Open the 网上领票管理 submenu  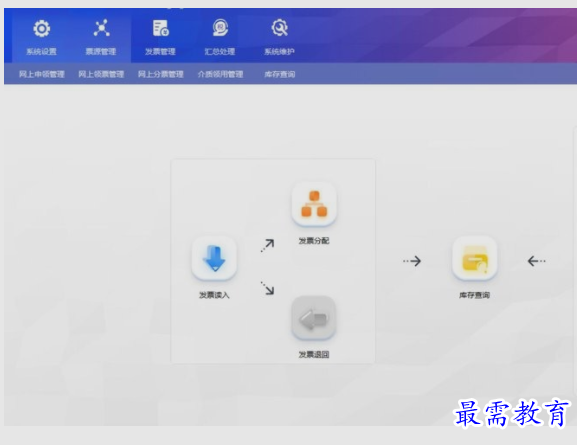[x=101, y=74]
